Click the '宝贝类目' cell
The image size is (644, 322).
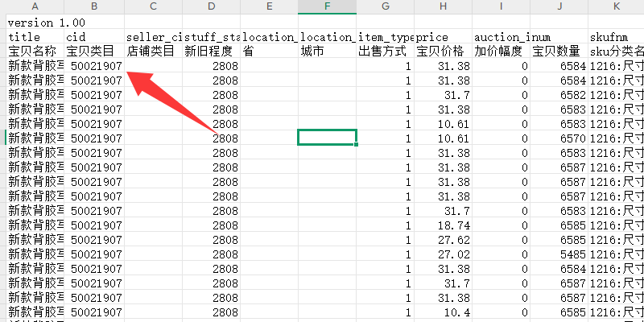94,52
